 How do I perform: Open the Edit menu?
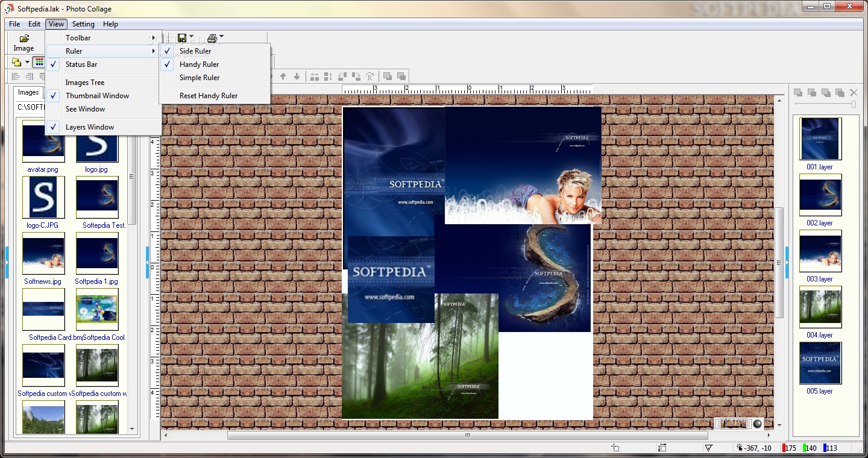34,24
